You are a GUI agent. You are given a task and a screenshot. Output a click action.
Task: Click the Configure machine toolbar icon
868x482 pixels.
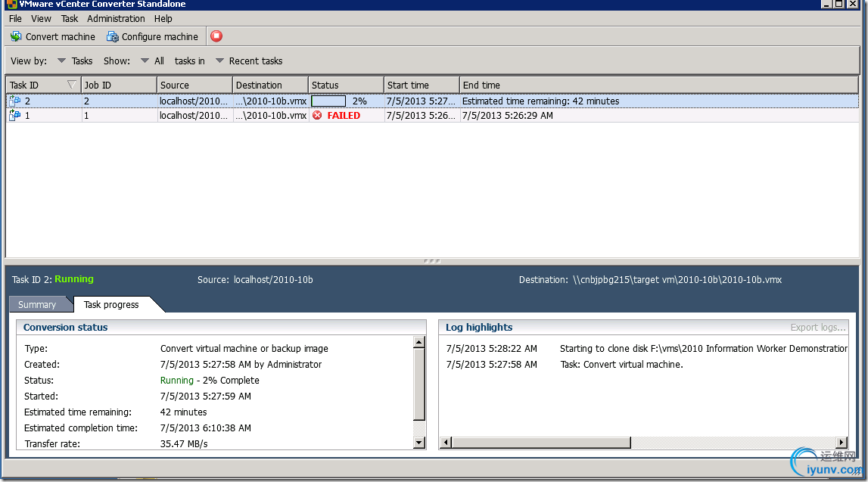(x=112, y=36)
